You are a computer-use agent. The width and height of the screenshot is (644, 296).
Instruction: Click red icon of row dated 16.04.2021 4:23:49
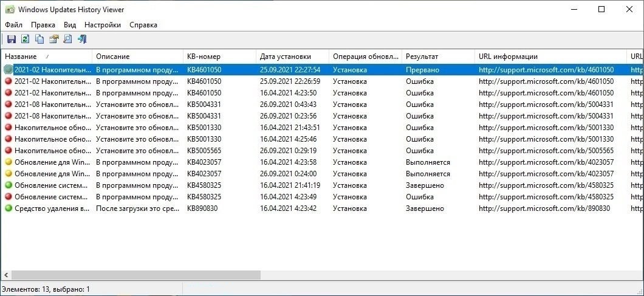point(9,197)
